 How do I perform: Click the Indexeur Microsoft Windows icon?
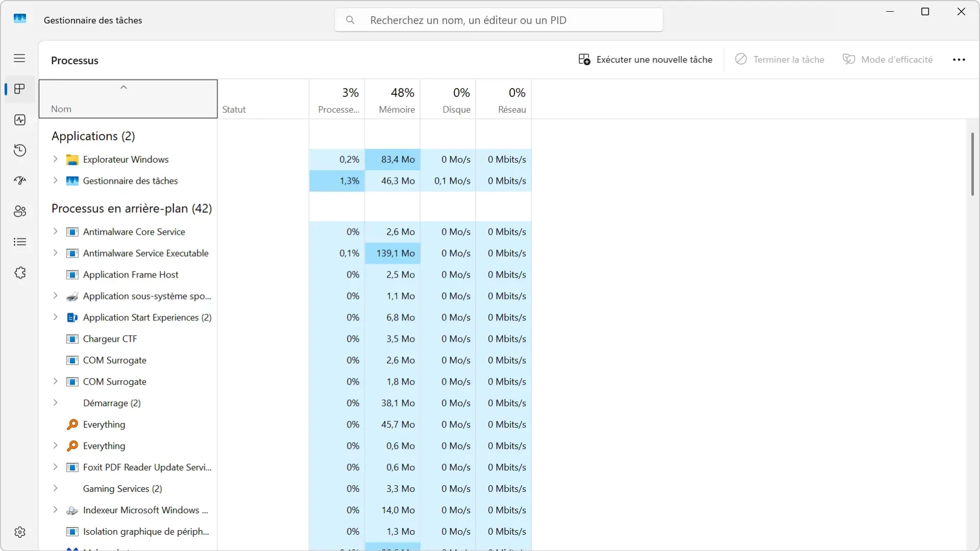[72, 510]
